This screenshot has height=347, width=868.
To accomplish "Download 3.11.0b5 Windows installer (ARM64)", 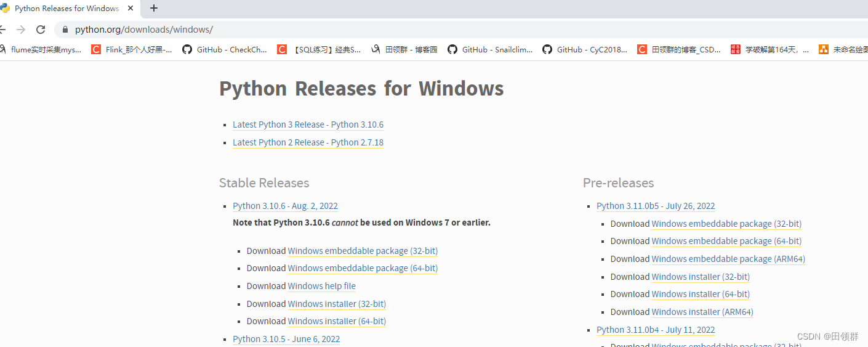I will (702, 312).
